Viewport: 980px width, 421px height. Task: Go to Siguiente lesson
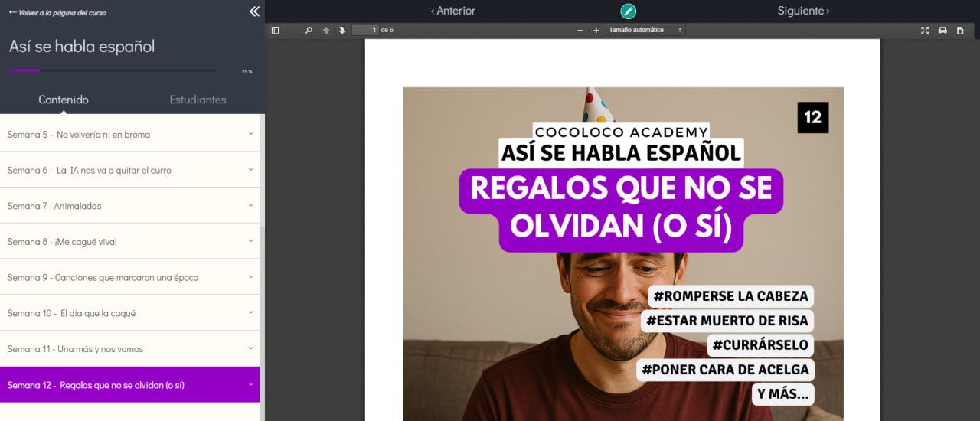click(x=803, y=11)
